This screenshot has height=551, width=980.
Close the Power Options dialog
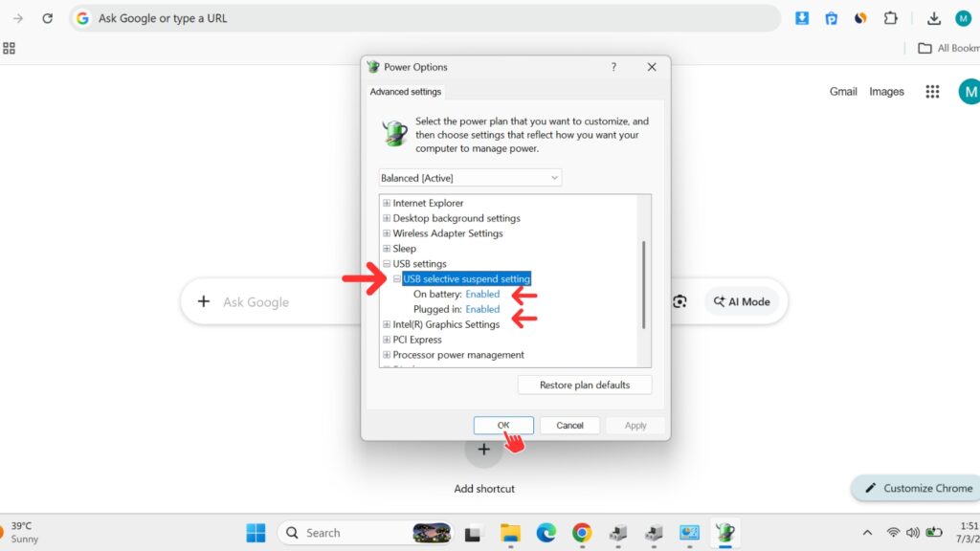pos(651,67)
